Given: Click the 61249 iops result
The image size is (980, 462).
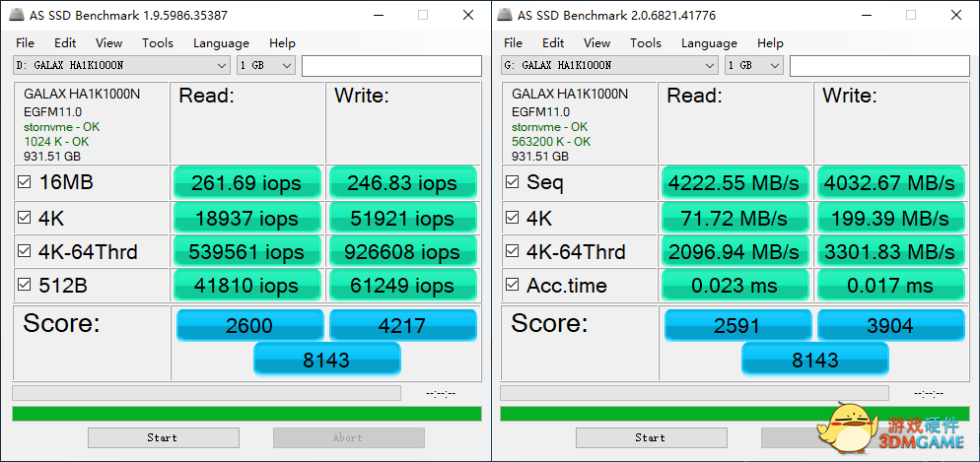Looking at the screenshot, I should (402, 286).
